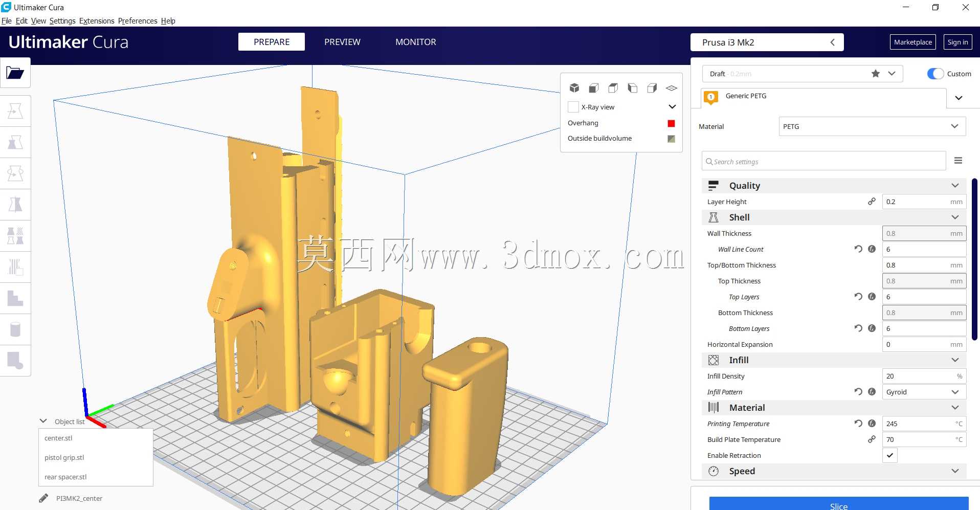Screen dimensions: 980x510
Task: Open the View menu
Action: coord(38,21)
